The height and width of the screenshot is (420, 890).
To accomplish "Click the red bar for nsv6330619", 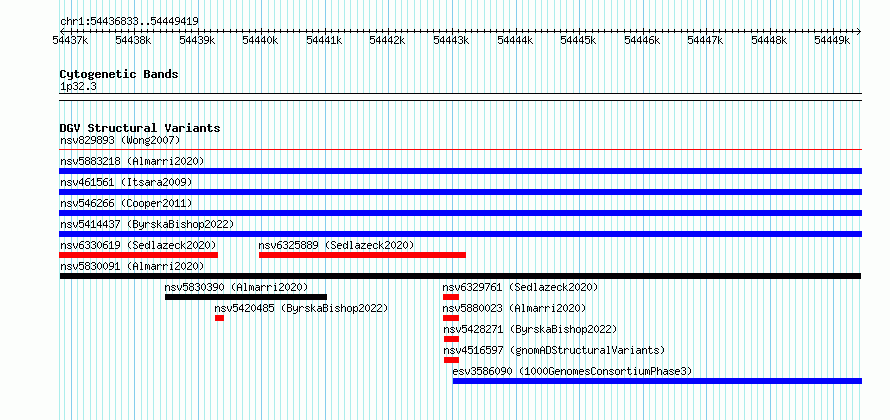I will pos(138,255).
